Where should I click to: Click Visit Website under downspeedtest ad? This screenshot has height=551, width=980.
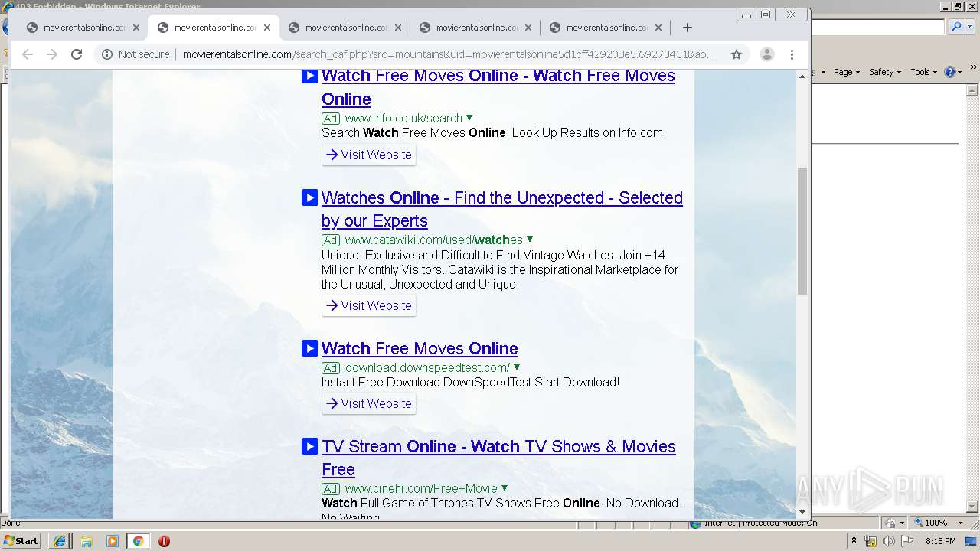(x=369, y=403)
